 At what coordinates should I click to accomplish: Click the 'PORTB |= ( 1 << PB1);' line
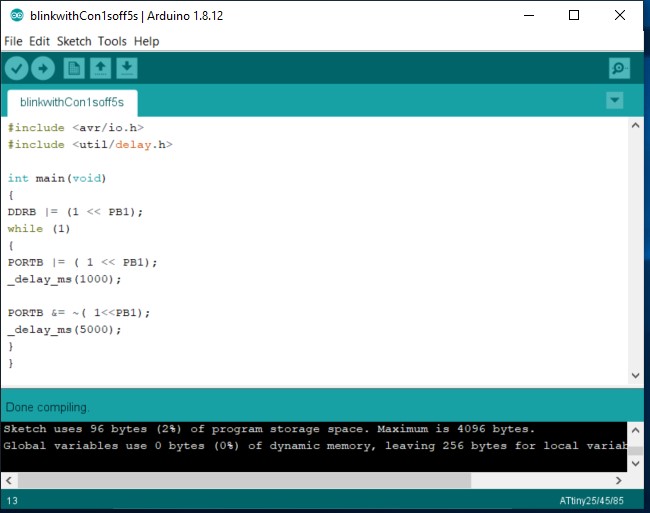coord(82,262)
